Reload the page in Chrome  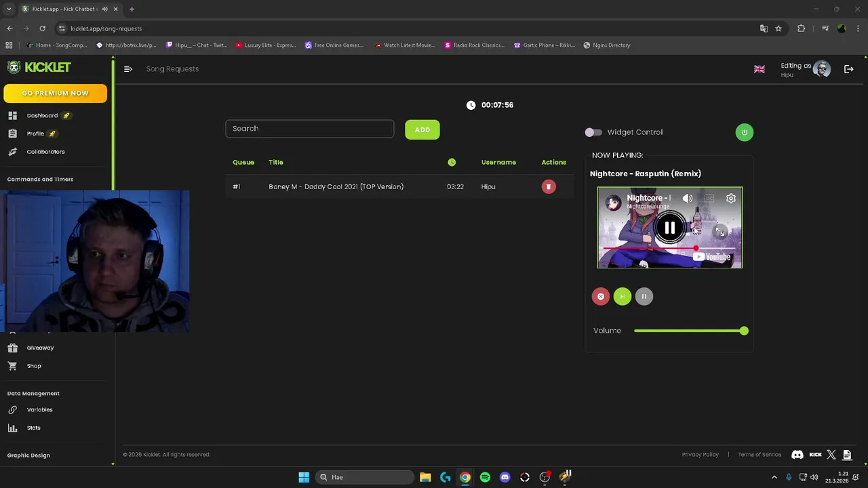[42, 28]
